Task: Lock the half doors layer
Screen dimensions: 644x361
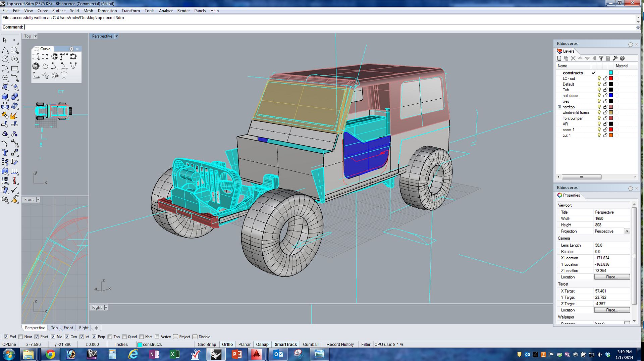Action: (x=605, y=95)
